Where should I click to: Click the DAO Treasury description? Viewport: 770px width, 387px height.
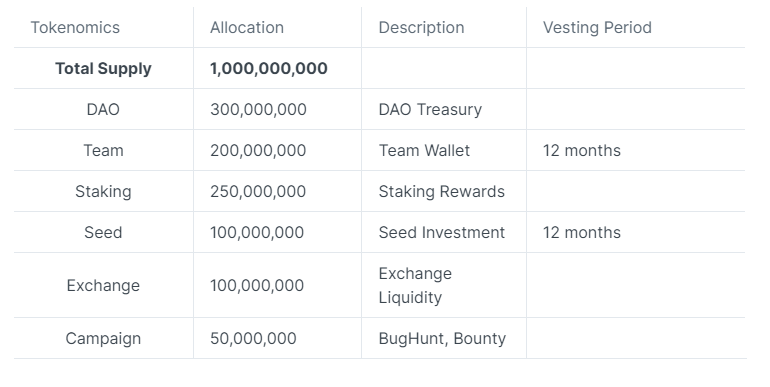[430, 110]
